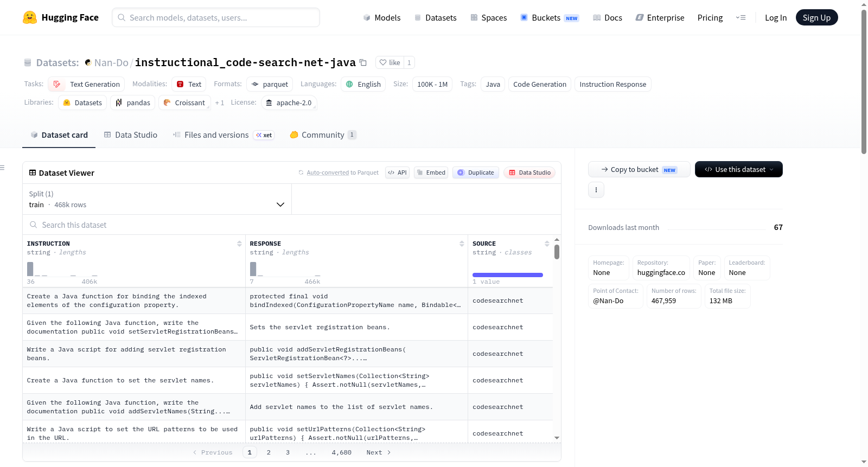Click the page vertical scrollbar thumb
Screen dimensions: 868x467
(x=864, y=81)
